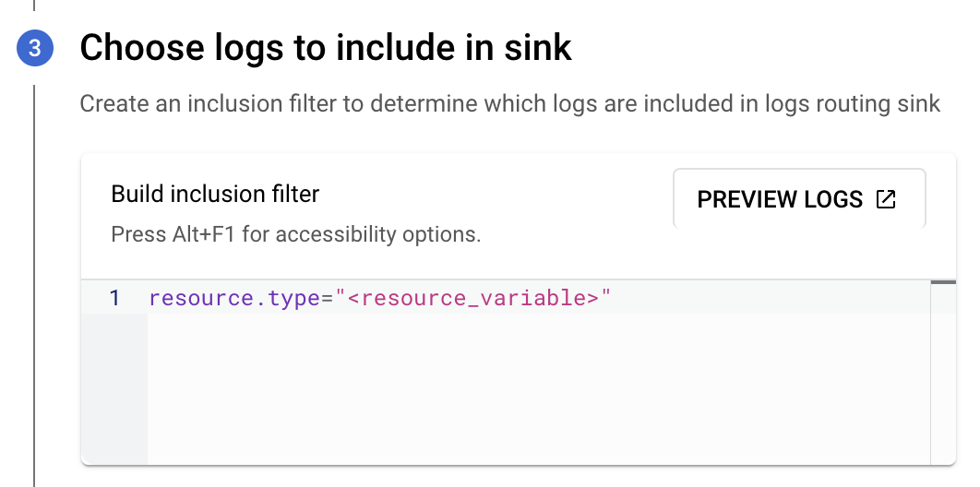The image size is (980, 487).
Task: Click the Alt+F1 accessibility options hint
Action: 295,233
